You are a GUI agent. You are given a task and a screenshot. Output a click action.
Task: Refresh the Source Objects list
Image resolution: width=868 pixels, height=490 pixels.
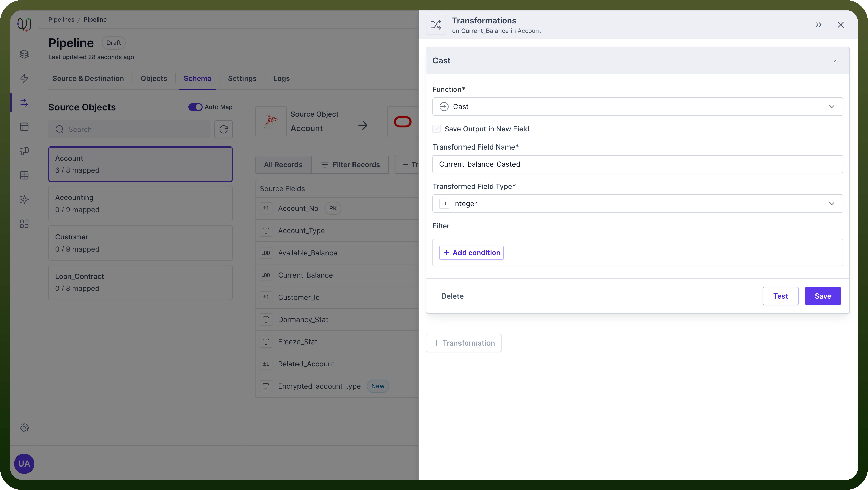(223, 129)
